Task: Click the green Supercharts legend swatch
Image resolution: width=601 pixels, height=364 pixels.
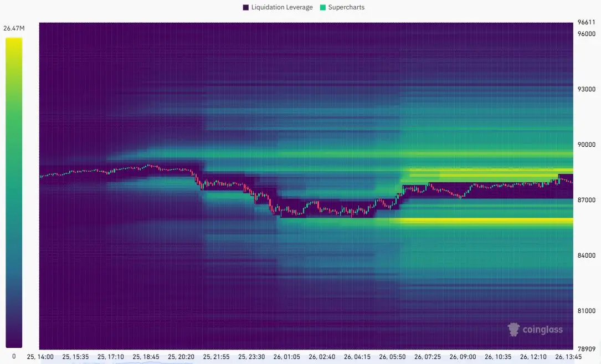Action: [323, 7]
